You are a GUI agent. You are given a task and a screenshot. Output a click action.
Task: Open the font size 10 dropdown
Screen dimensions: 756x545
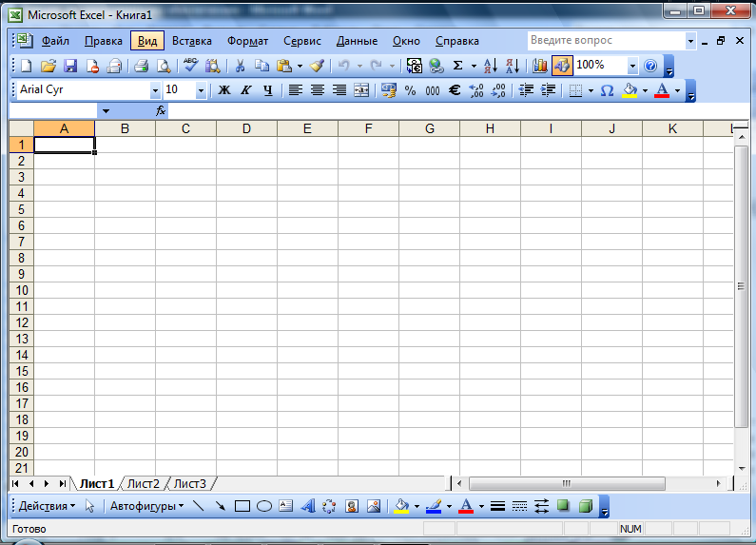(201, 90)
